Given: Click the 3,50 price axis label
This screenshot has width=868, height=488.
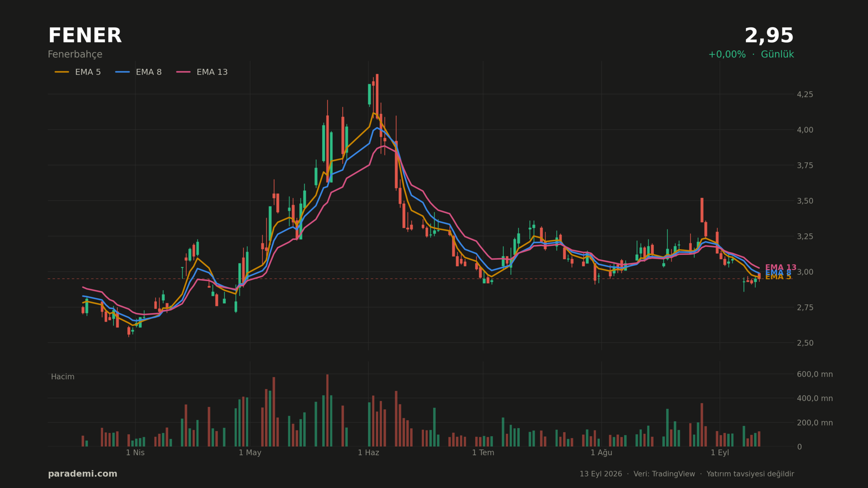Looking at the screenshot, I should pyautogui.click(x=805, y=201).
